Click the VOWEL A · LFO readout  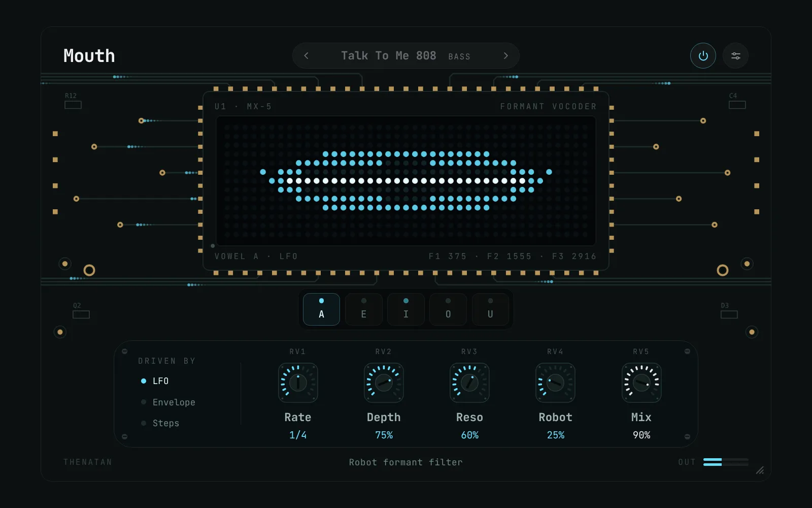pyautogui.click(x=256, y=257)
